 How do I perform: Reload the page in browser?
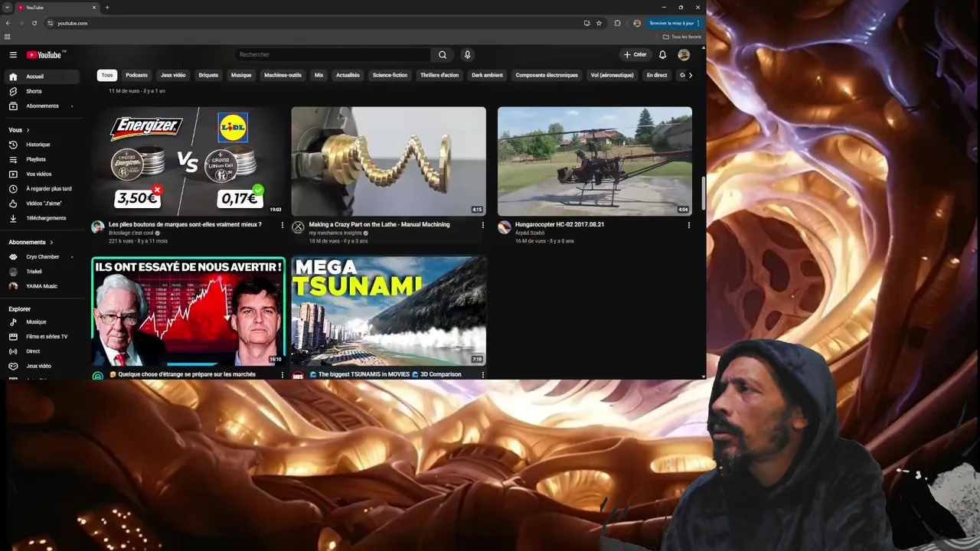tap(34, 23)
